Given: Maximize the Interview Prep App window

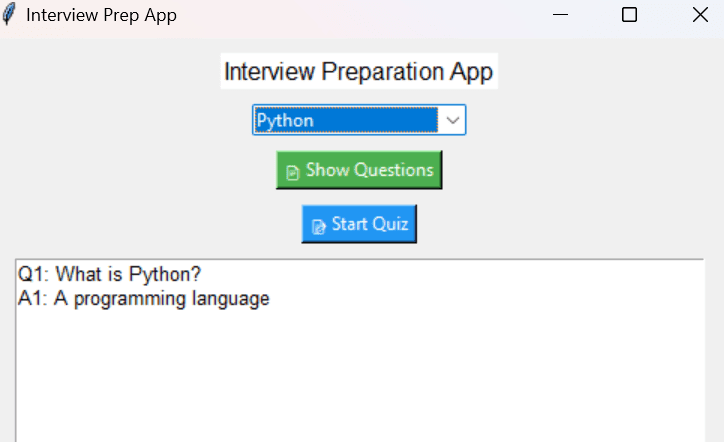Looking at the screenshot, I should [629, 15].
